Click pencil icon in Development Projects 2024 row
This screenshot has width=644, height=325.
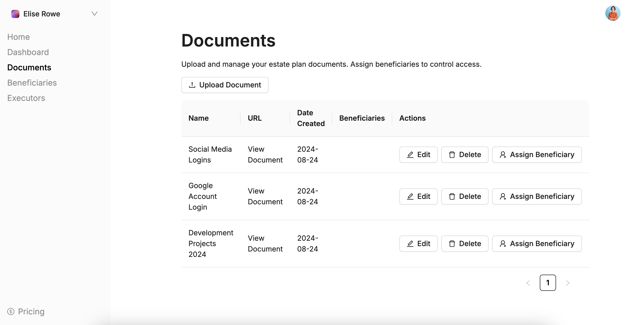click(x=410, y=243)
